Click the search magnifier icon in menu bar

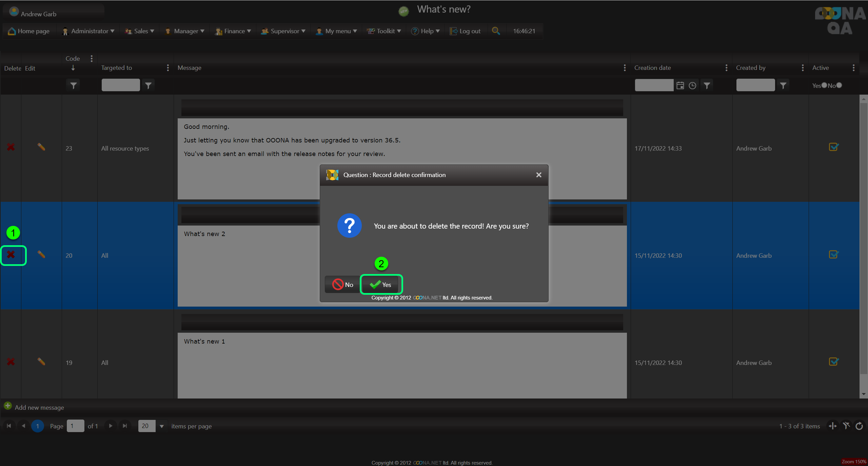click(496, 31)
